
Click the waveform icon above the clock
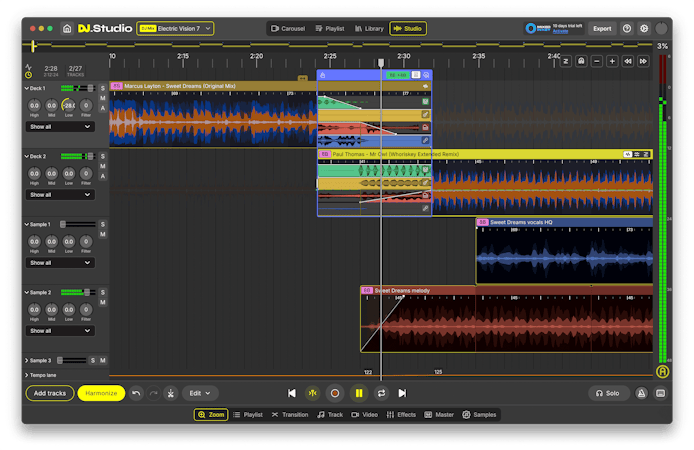click(x=29, y=67)
